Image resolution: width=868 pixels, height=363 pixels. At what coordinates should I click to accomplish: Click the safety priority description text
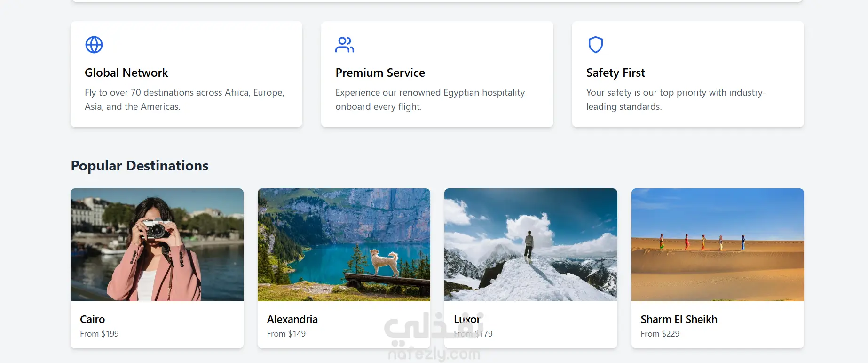click(x=676, y=99)
